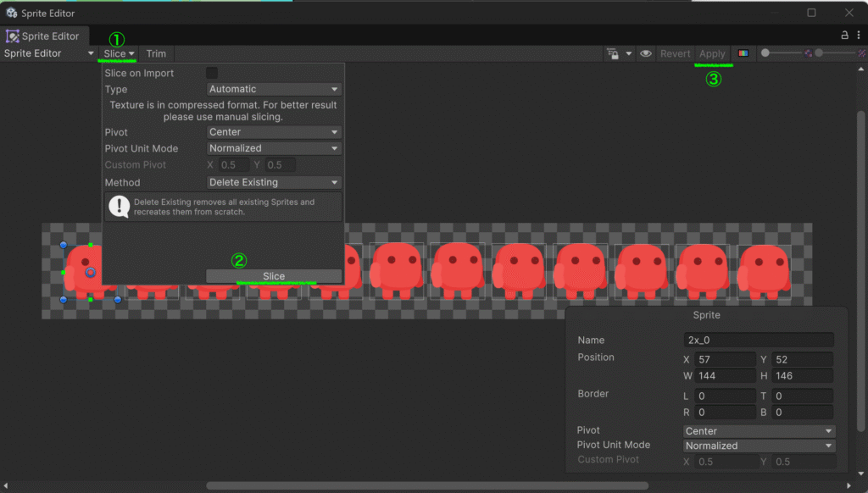Click the RGB color channel toggle icon

(x=743, y=53)
